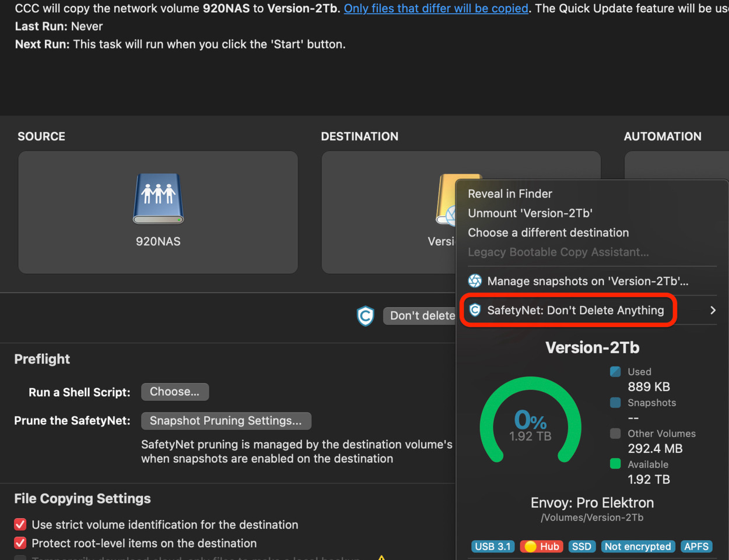Open the Don't delete SafetyNet dropdown
The image size is (729, 560).
(x=420, y=316)
